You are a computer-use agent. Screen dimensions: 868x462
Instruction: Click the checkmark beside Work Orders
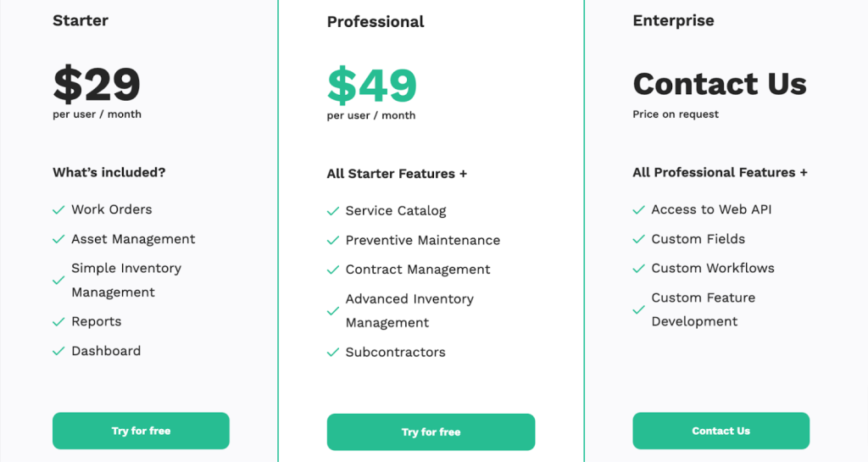coord(58,210)
